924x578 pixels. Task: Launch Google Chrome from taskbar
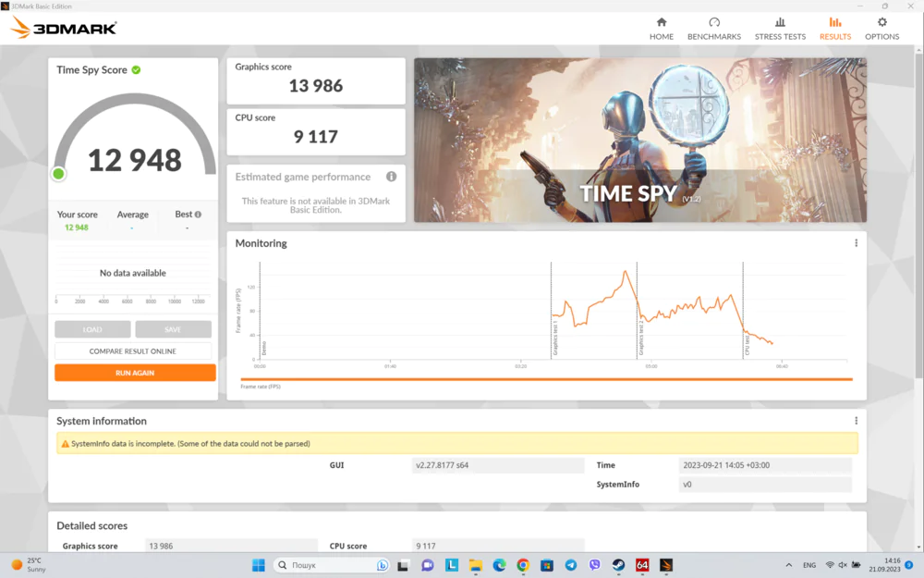pos(523,565)
